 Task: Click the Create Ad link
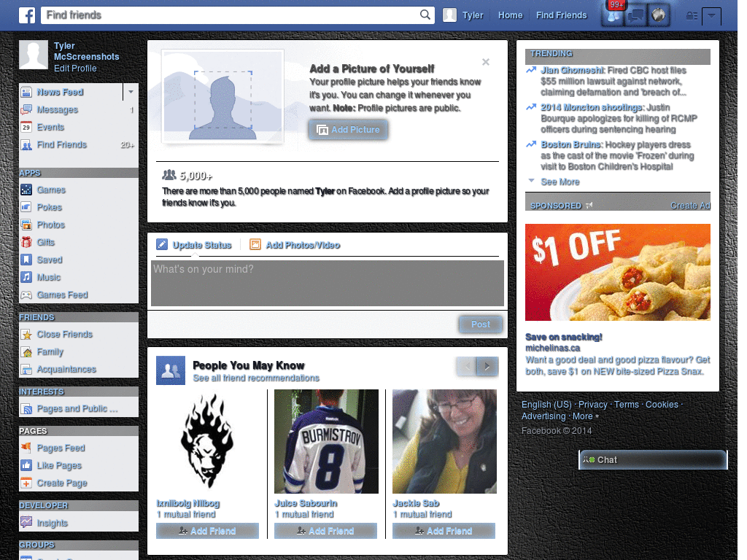click(x=690, y=205)
